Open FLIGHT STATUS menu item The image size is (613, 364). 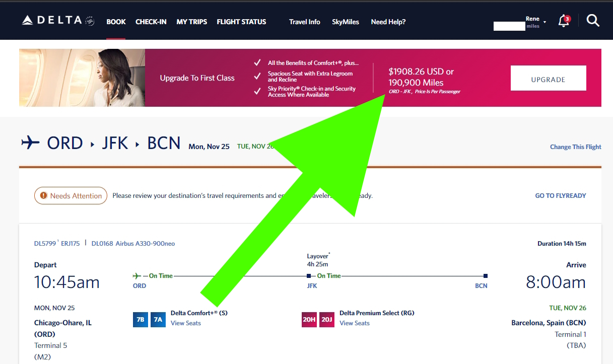[241, 22]
